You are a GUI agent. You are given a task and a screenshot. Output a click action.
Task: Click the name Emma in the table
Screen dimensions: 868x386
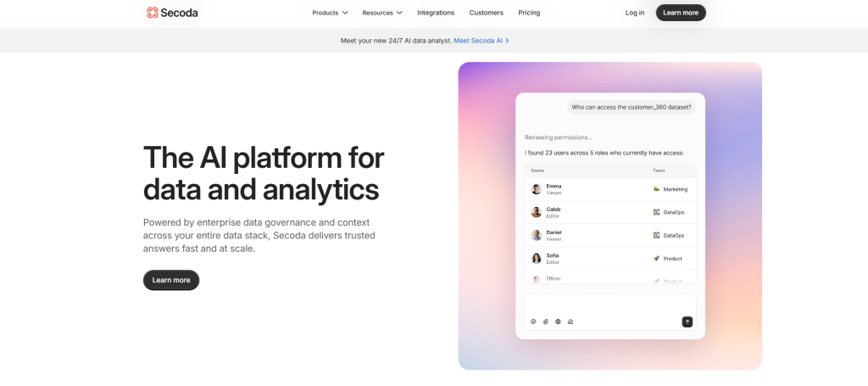point(554,186)
